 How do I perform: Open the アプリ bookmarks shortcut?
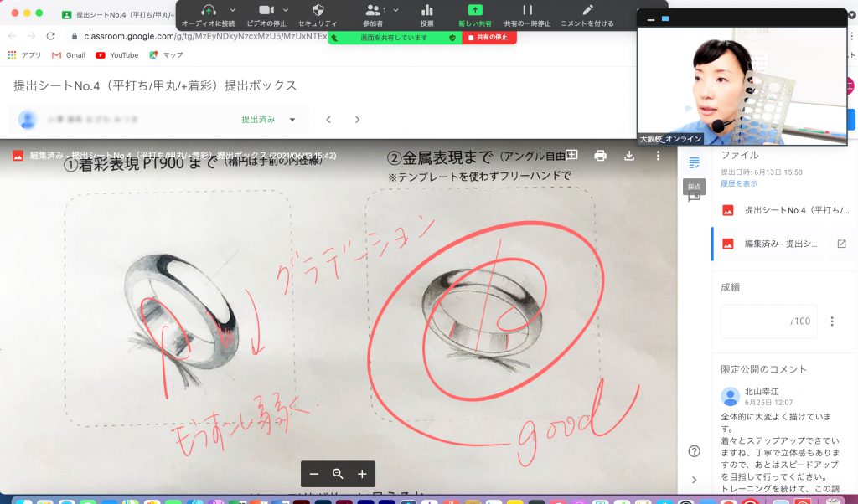coord(24,55)
